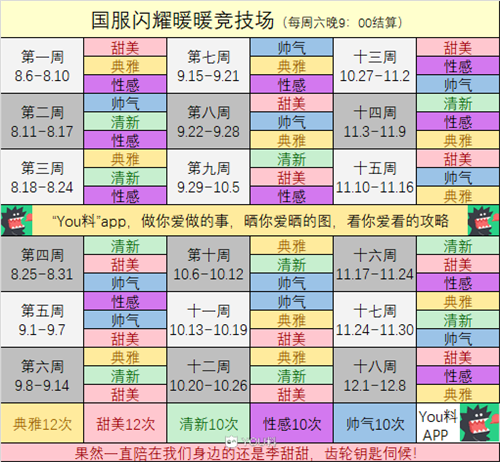The width and height of the screenshot is (500, 462).
Task: Click 帅气 in the 第四周 row
Action: (125, 283)
